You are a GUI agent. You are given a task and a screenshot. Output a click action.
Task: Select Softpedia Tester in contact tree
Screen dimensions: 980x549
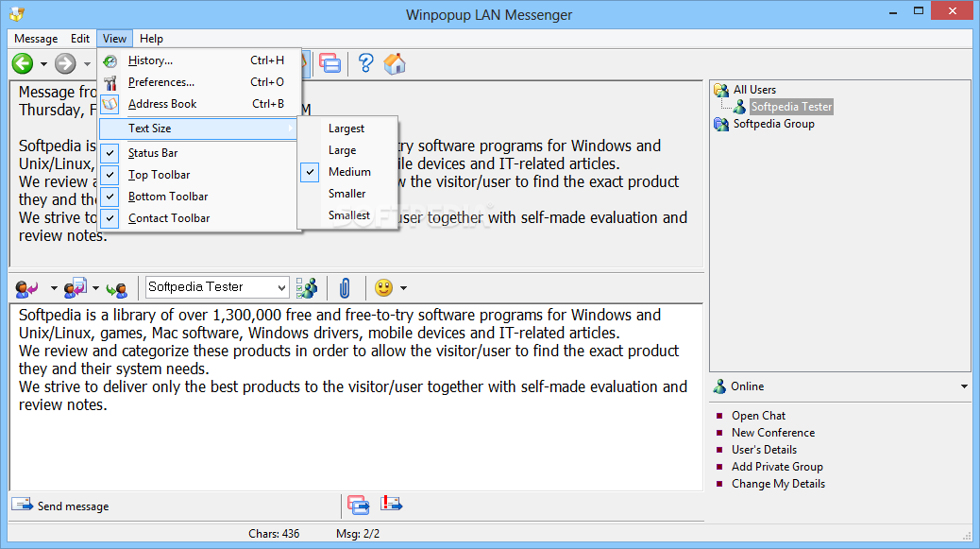click(791, 107)
